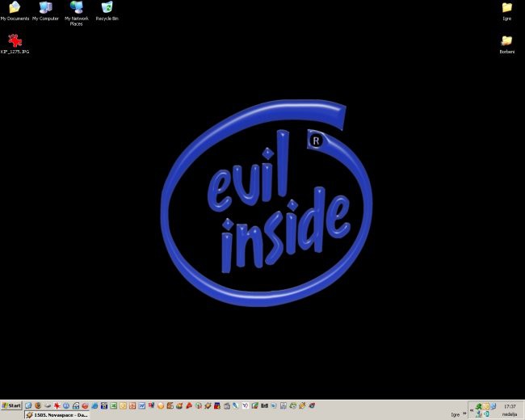Screen dimensions: 525x420
Task: Launch PowerPoint orange icon in Quick Launch
Action: point(132,405)
